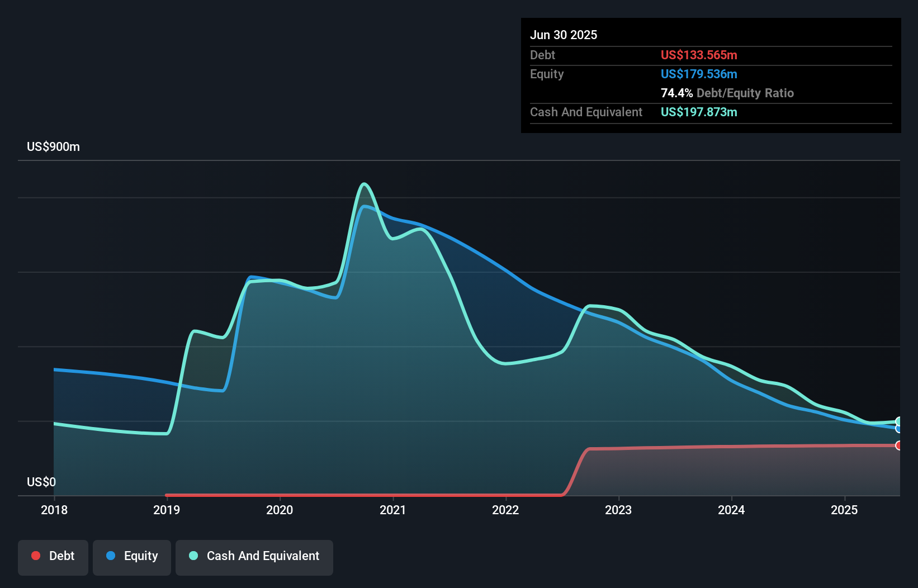Click the blue Equity legend dot
Viewport: 918px width, 588px height.
point(112,556)
